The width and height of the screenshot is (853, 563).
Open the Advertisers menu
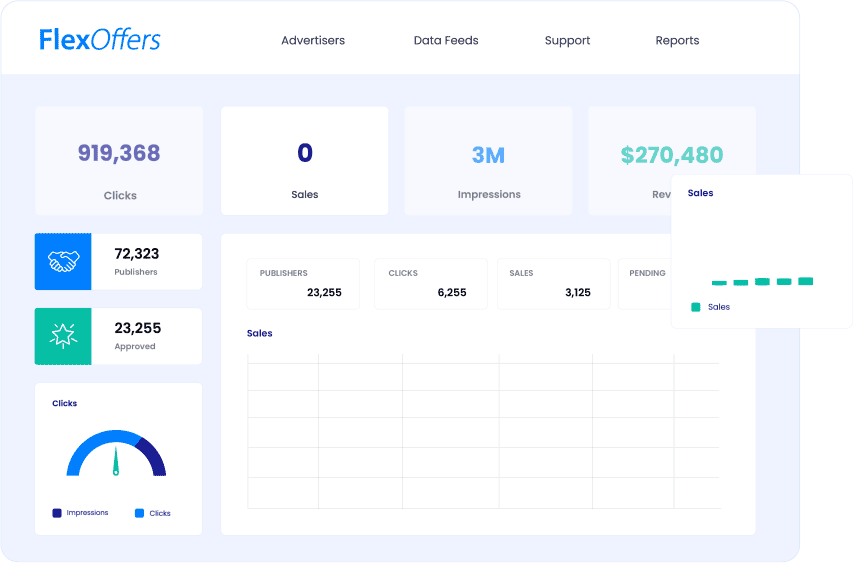[x=312, y=41]
